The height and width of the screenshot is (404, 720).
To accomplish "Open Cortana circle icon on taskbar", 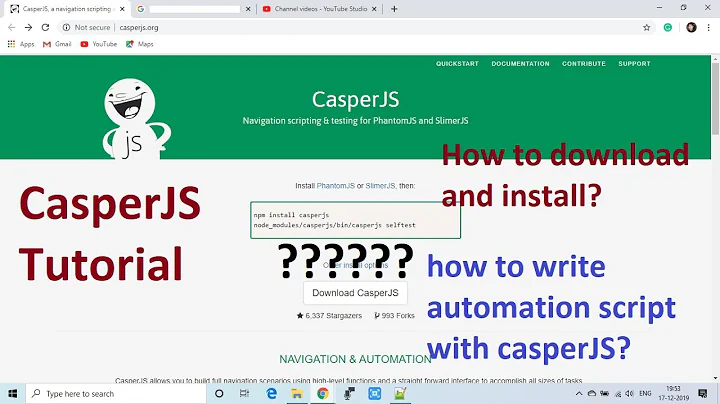I will (219, 393).
